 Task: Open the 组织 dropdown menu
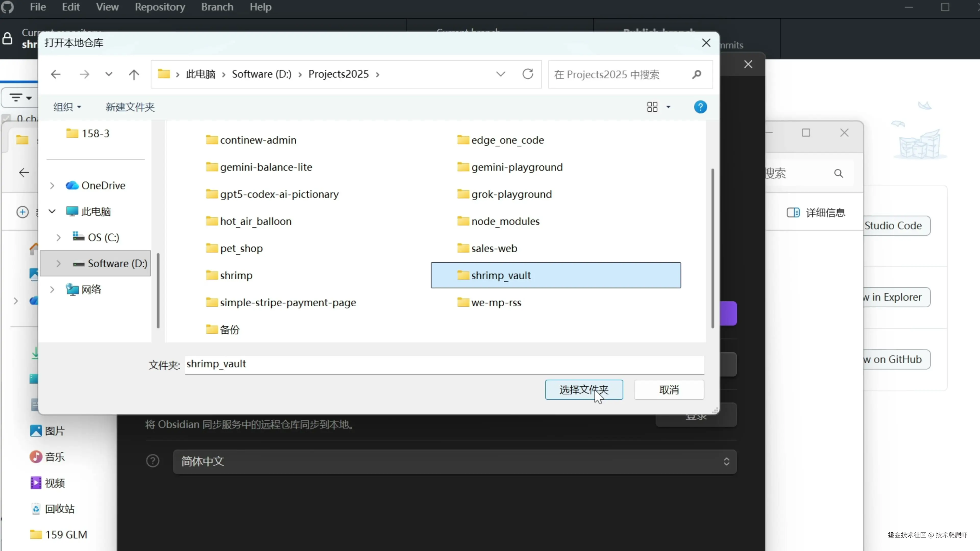pyautogui.click(x=67, y=107)
